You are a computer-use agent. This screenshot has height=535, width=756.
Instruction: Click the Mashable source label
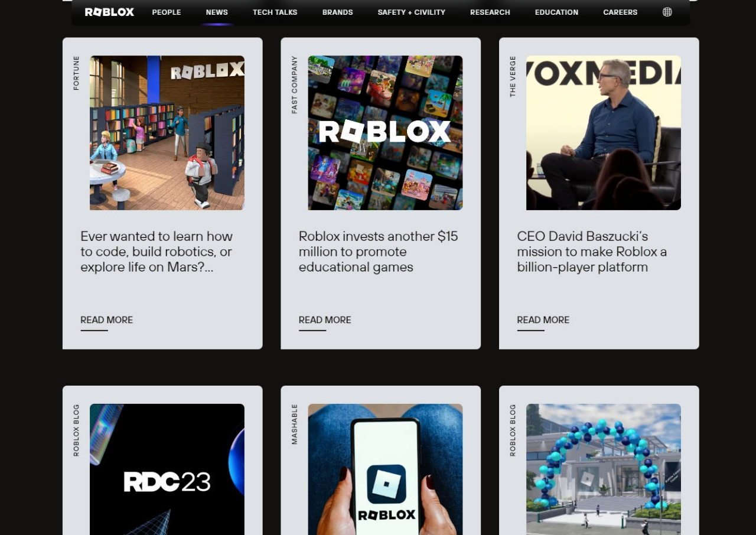(294, 424)
